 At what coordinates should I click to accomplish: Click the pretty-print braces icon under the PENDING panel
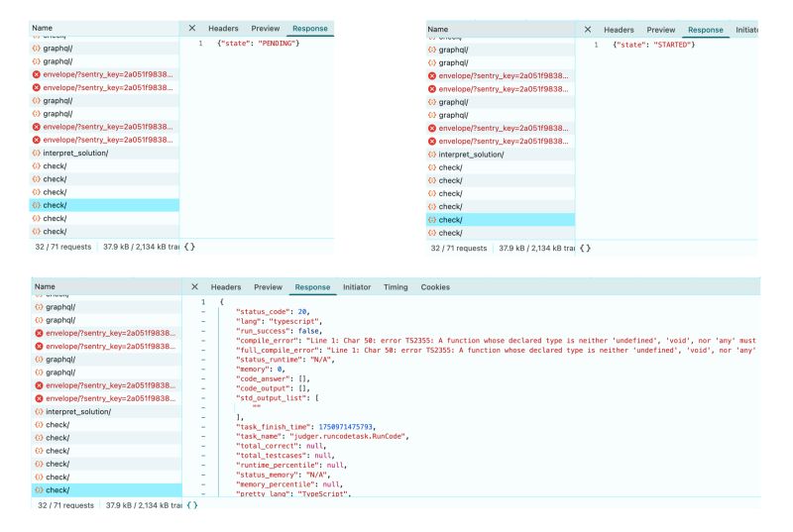point(189,247)
